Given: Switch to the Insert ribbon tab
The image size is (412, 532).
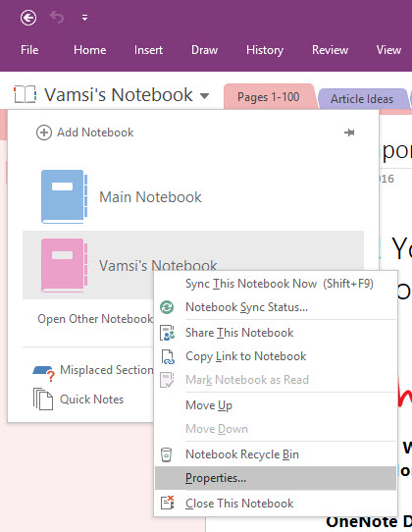Looking at the screenshot, I should point(148,50).
